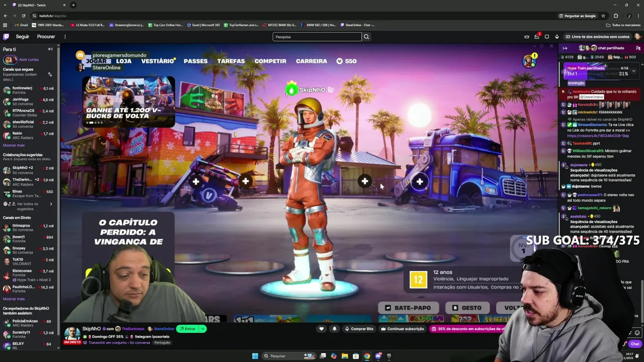Open RTPArenaCS channel in sidebar
Viewport: 644px width, 362px height.
pyautogui.click(x=29, y=113)
